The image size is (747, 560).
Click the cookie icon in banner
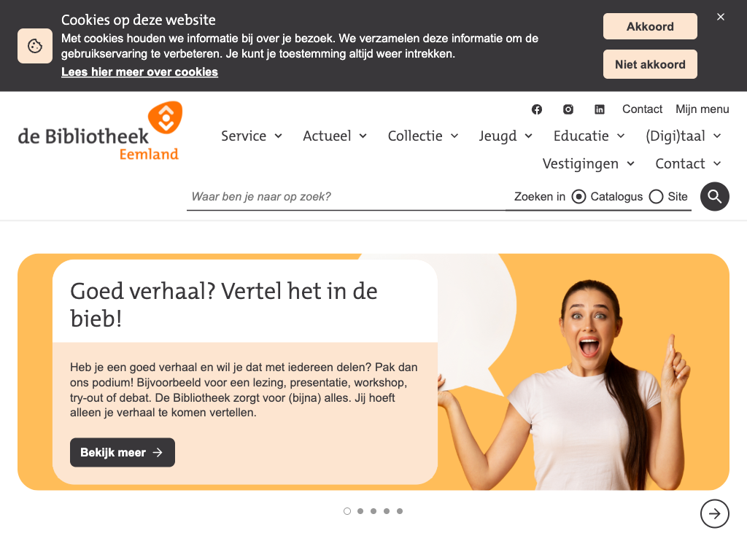coord(35,46)
